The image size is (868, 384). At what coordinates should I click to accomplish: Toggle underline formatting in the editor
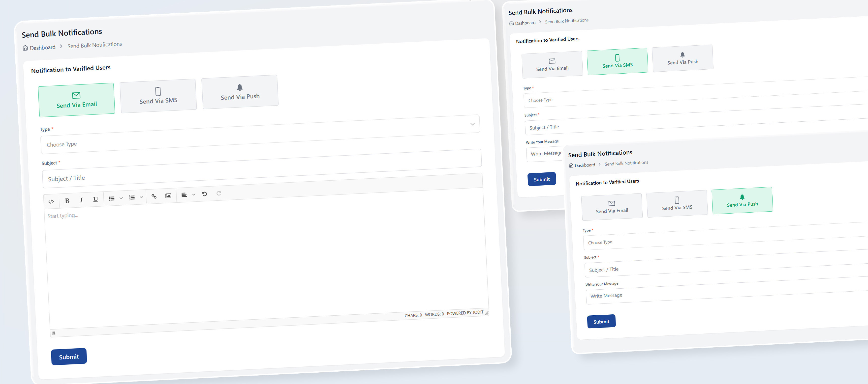pos(95,199)
